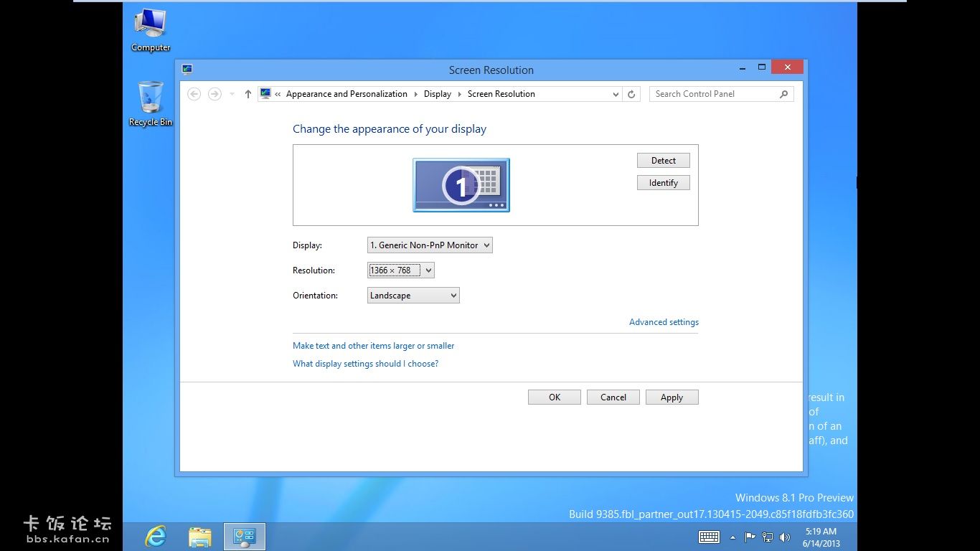Open Make text and other items larger link
980x551 pixels.
click(x=373, y=346)
